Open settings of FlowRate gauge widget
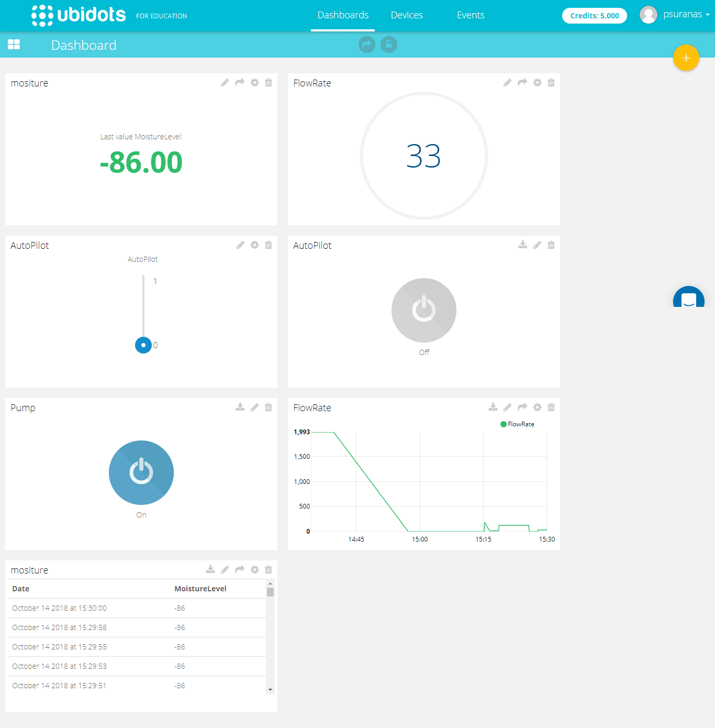 pyautogui.click(x=537, y=83)
